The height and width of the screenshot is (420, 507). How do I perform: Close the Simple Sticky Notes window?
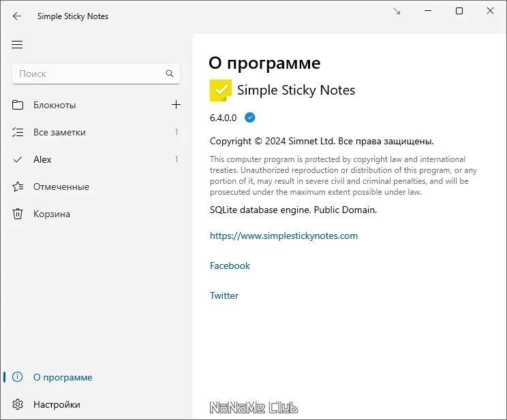tap(490, 11)
